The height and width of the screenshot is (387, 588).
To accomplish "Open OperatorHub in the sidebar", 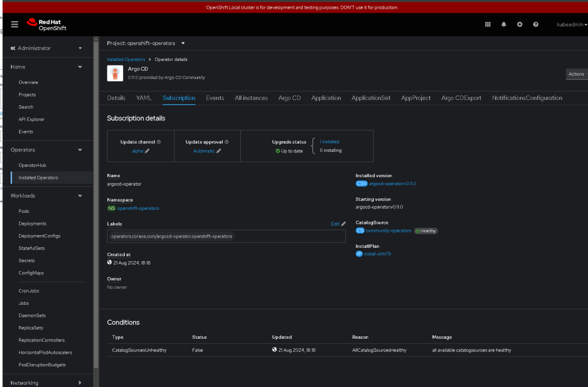I will click(x=32, y=166).
